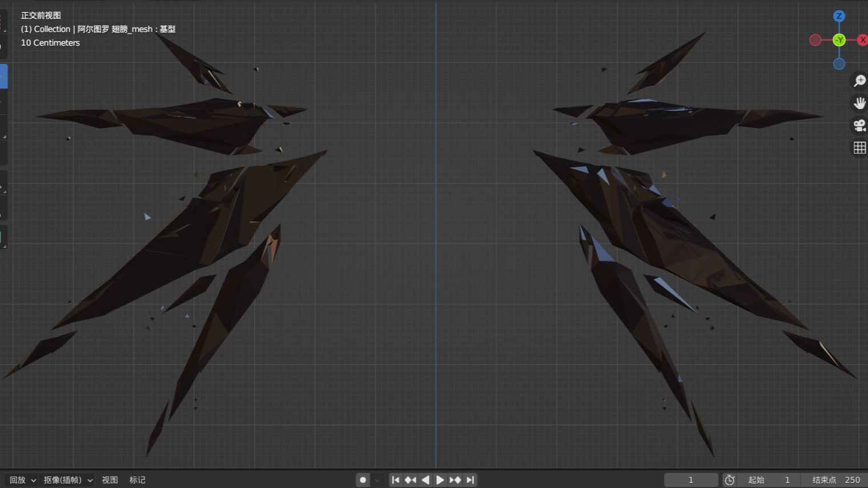Viewport: 868px width, 488px height.
Task: Click the timer clock icon beside 起始
Action: pyautogui.click(x=729, y=480)
